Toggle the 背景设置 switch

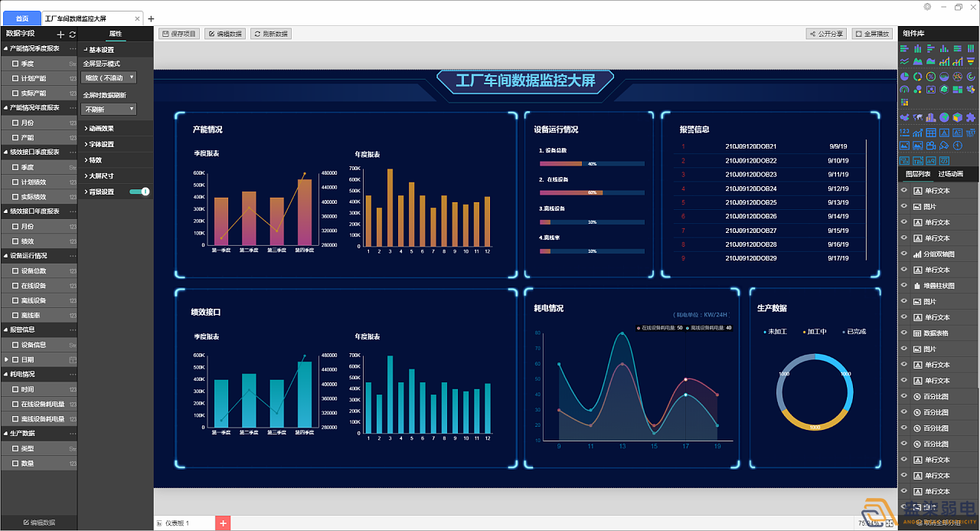click(139, 192)
